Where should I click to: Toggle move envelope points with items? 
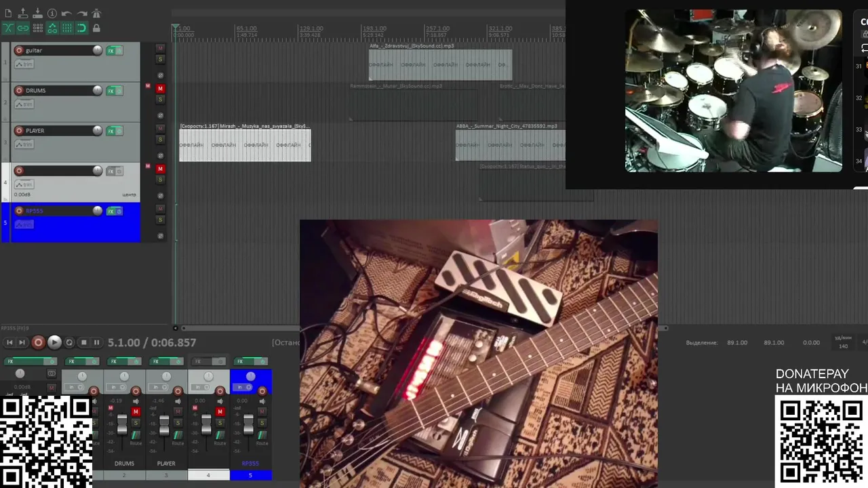coord(52,28)
